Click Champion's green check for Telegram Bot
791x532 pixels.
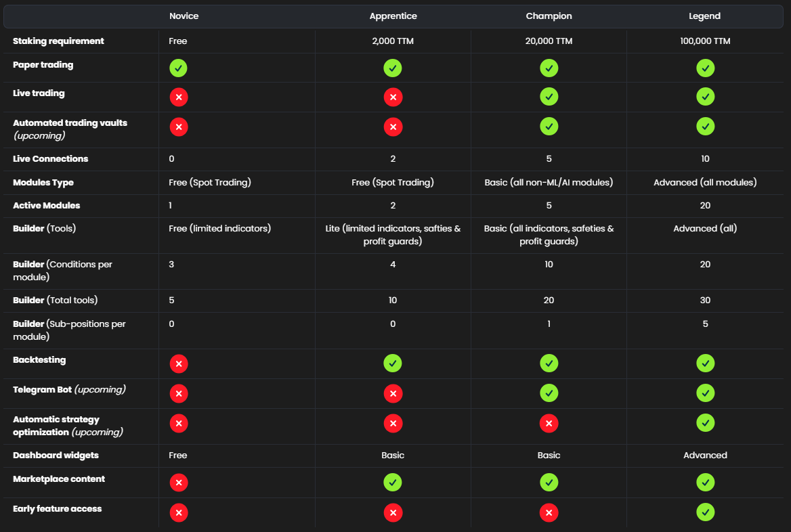(x=549, y=393)
